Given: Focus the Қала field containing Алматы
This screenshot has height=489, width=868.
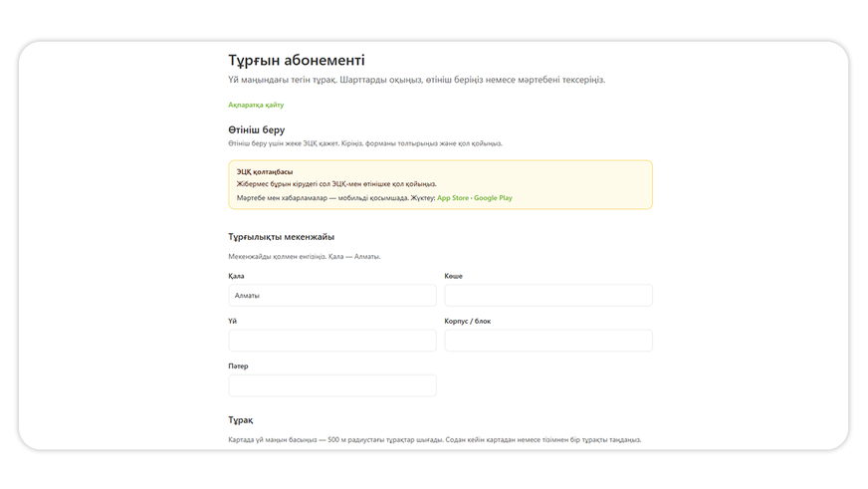Looking at the screenshot, I should click(332, 295).
